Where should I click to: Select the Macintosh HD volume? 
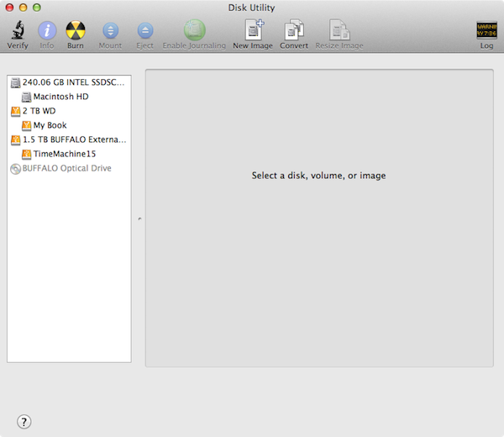(69, 97)
